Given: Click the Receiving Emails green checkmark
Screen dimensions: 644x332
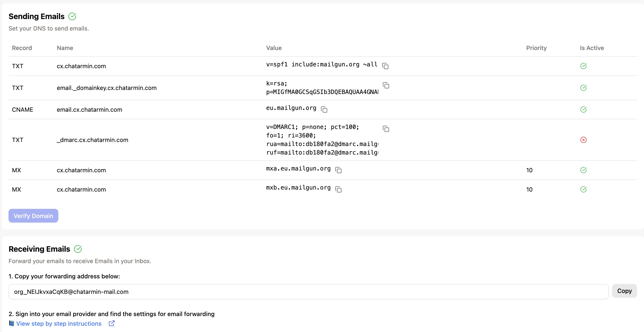Looking at the screenshot, I should coord(78,249).
